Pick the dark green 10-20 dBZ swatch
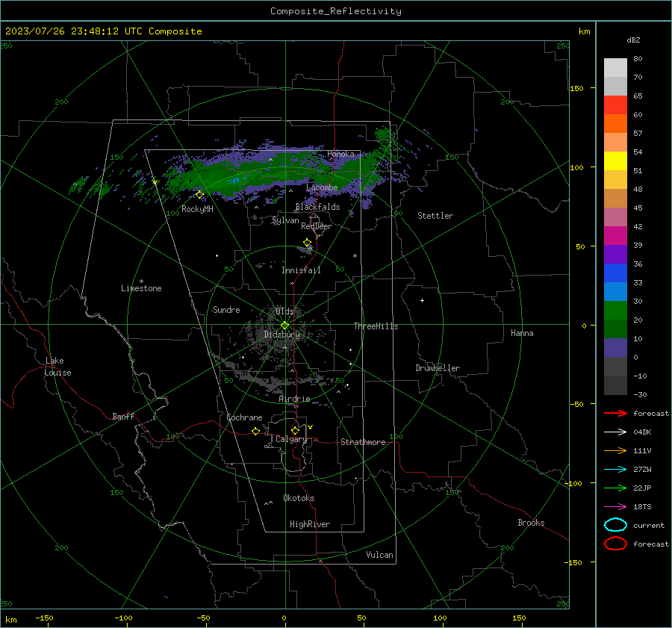The image size is (672, 628). pos(615,329)
